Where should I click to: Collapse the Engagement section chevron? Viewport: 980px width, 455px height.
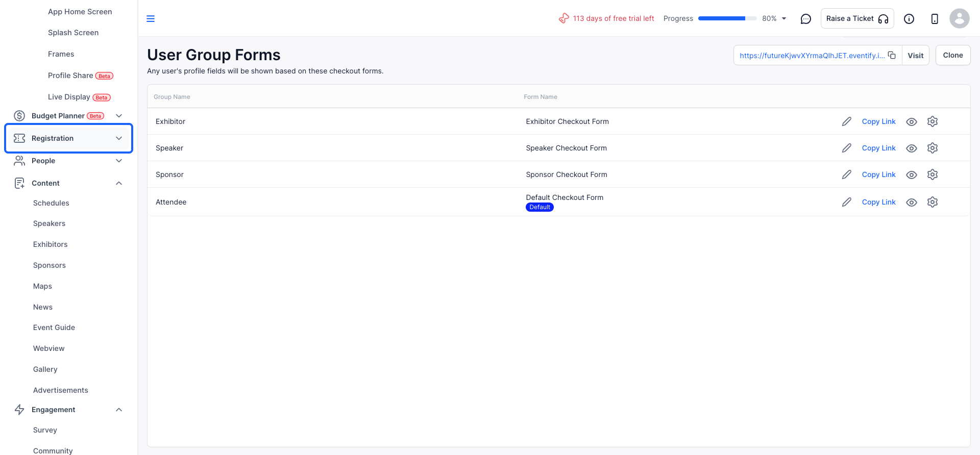click(119, 410)
